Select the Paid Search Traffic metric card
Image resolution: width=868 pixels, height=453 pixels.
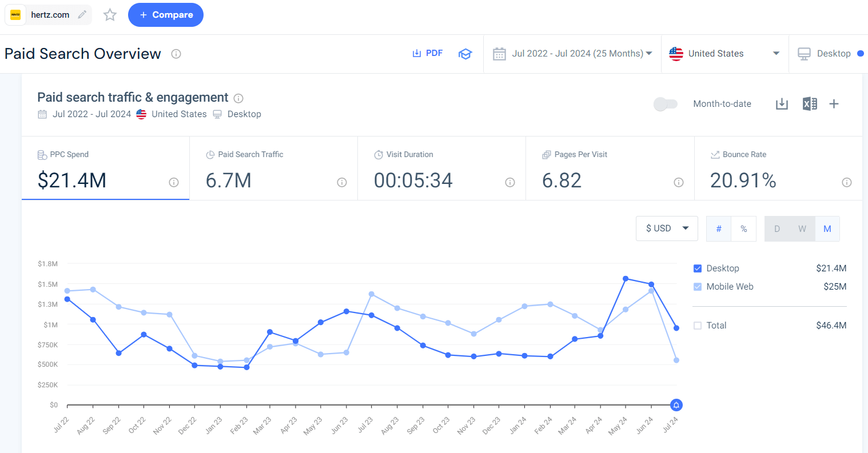point(273,168)
